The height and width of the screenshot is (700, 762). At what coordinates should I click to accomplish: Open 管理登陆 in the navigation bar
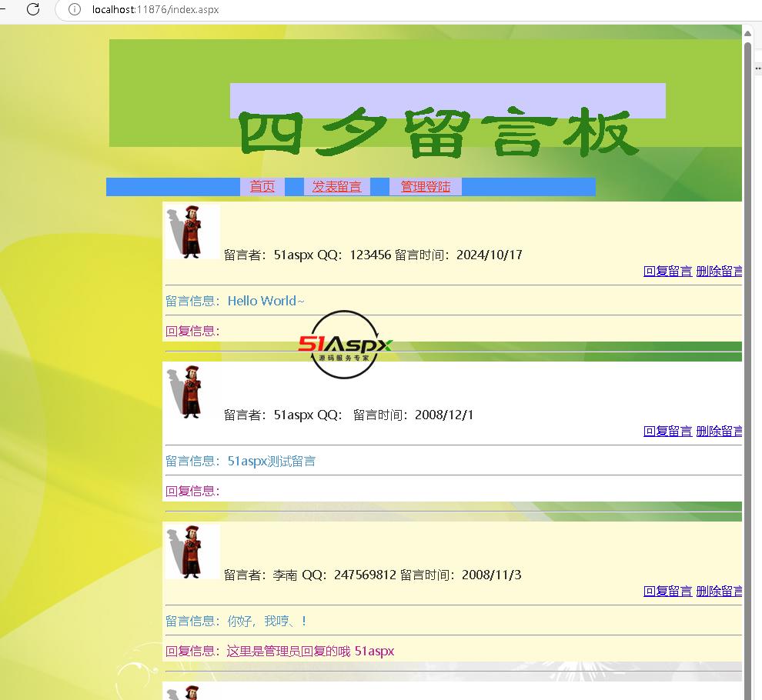426,186
